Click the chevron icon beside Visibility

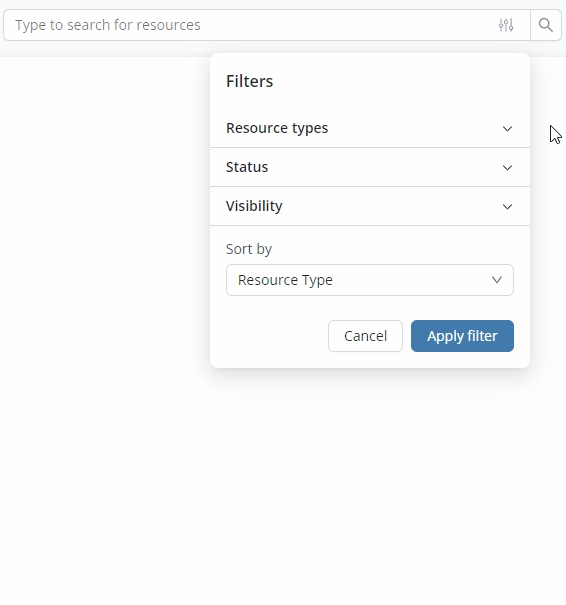tap(507, 206)
